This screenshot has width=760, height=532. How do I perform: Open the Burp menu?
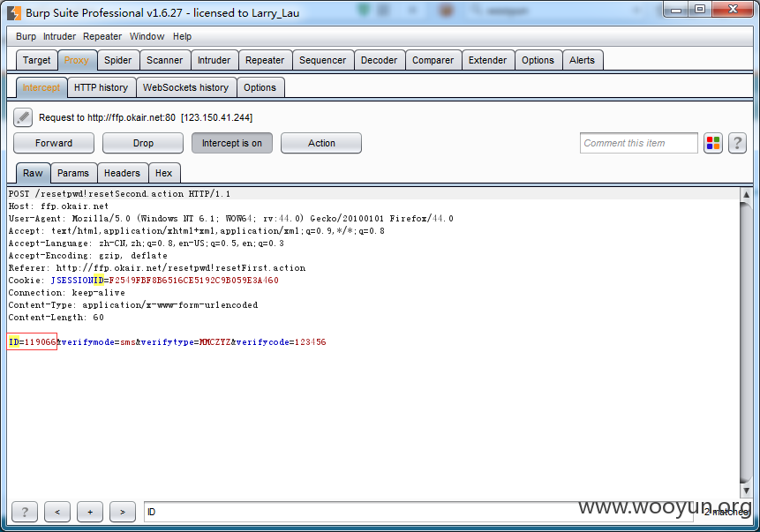[x=26, y=36]
